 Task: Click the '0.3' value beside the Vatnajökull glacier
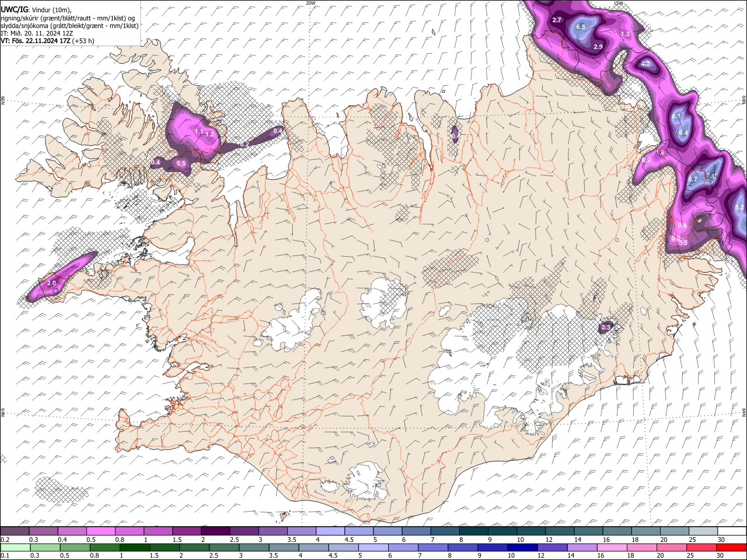tap(606, 328)
